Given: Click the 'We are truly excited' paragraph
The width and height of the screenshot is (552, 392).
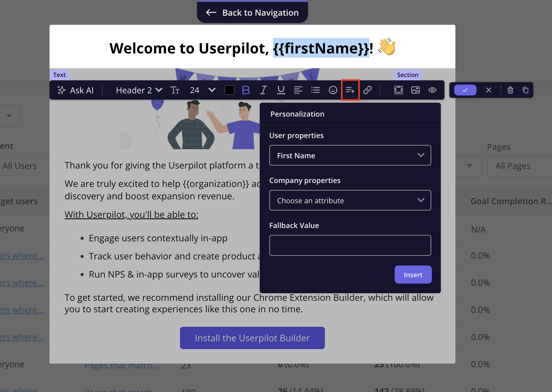Looking at the screenshot, I should [162, 190].
